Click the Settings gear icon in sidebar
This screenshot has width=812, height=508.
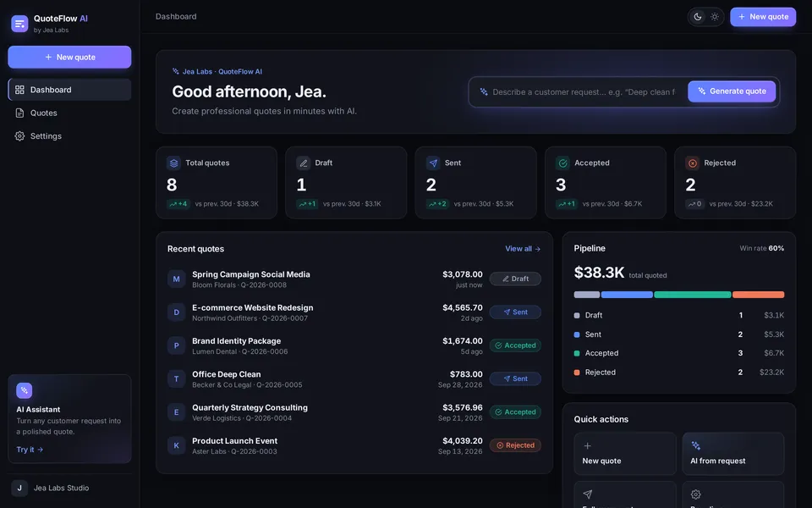point(19,135)
